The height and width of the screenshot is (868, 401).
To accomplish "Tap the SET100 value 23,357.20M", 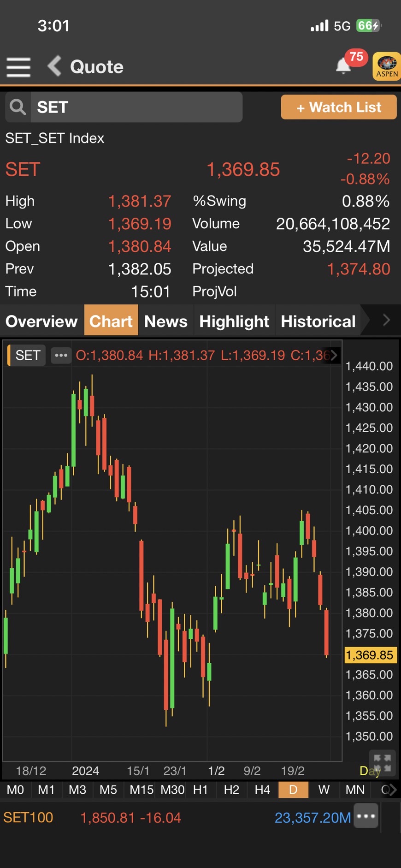I will (313, 818).
